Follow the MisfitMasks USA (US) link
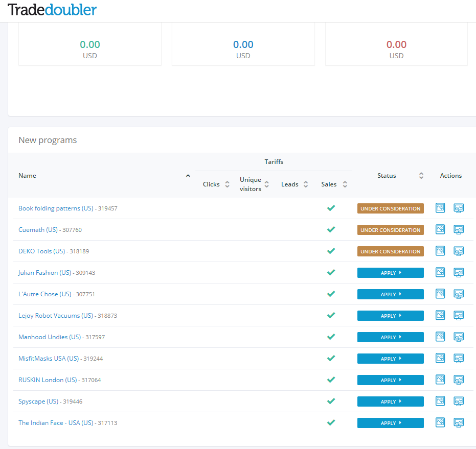The image size is (476, 449). [49, 359]
